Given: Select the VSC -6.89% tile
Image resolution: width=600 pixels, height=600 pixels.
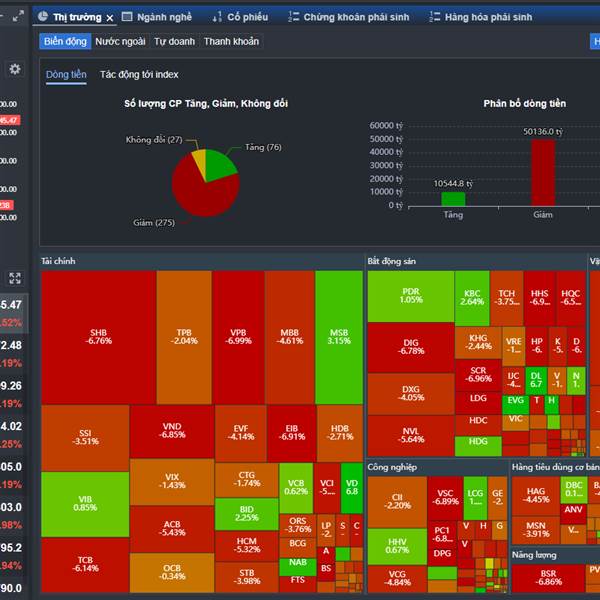Looking at the screenshot, I should (x=445, y=498).
